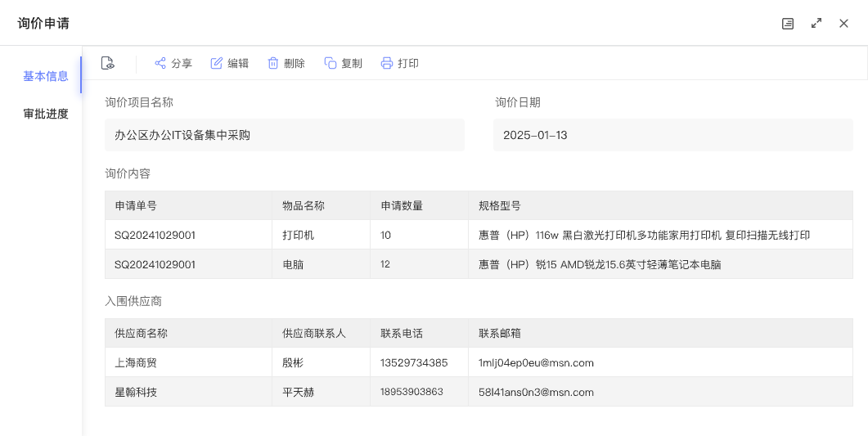The width and height of the screenshot is (868, 436).
Task: Click supplier name 星翰科技
Action: tap(136, 392)
